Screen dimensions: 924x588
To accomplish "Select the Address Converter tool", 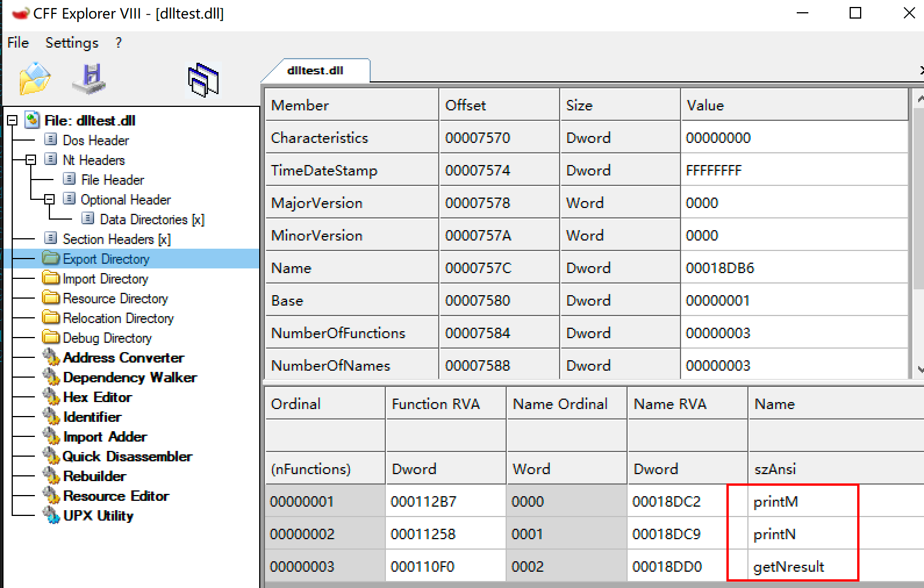I will click(x=123, y=357).
